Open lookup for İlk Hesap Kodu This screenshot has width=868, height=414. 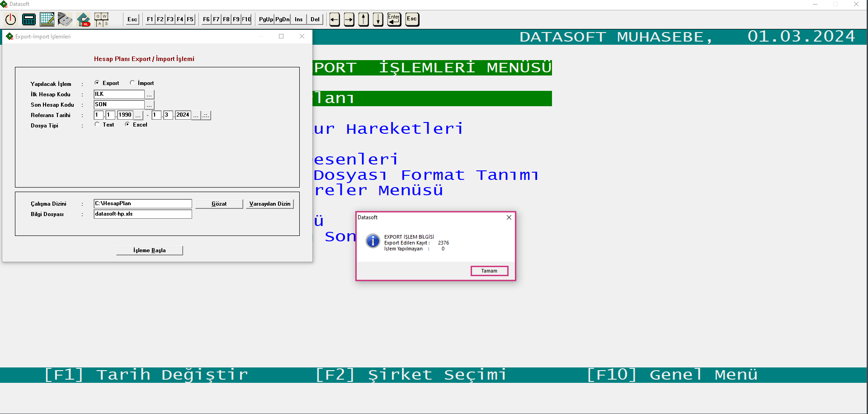(150, 94)
